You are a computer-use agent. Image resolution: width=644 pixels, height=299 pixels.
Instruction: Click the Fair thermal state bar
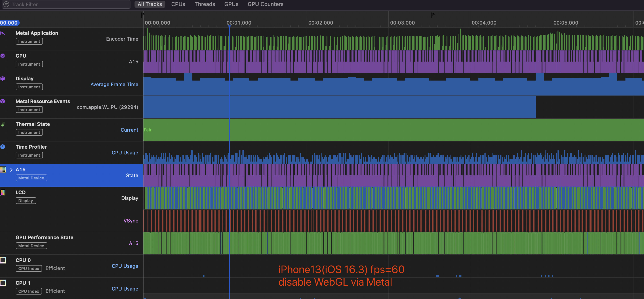pyautogui.click(x=394, y=130)
